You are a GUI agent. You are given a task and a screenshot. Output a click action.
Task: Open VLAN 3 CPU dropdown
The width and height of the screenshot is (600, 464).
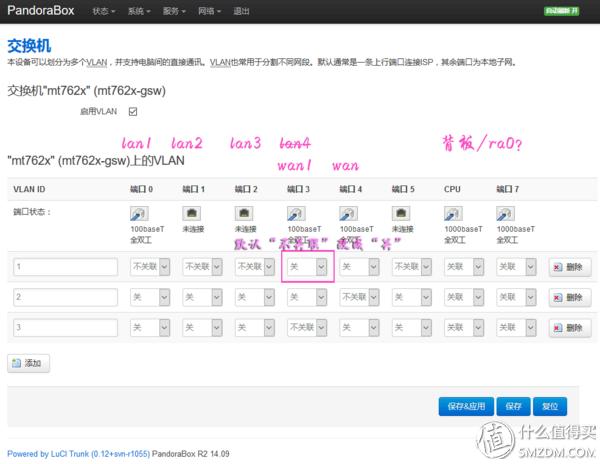[x=464, y=328]
